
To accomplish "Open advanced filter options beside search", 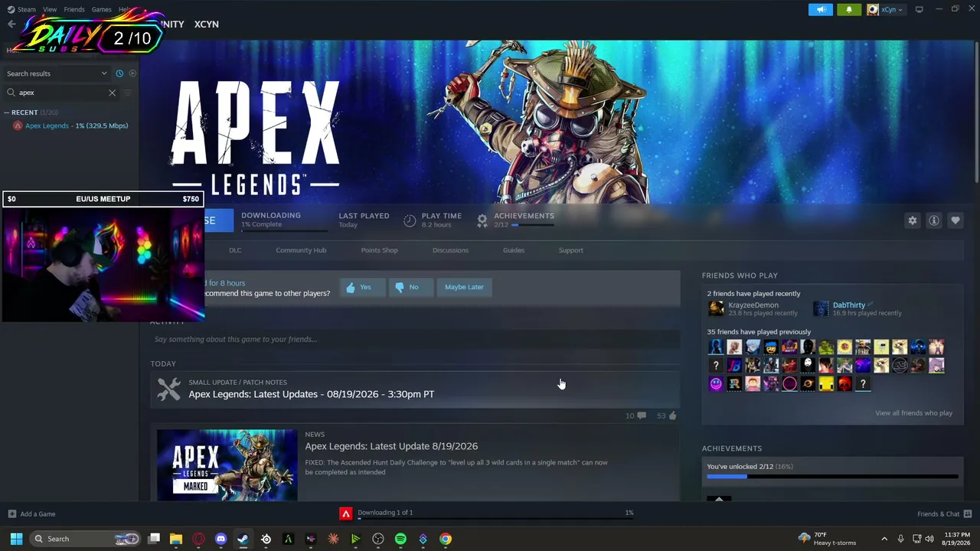I will click(x=128, y=93).
